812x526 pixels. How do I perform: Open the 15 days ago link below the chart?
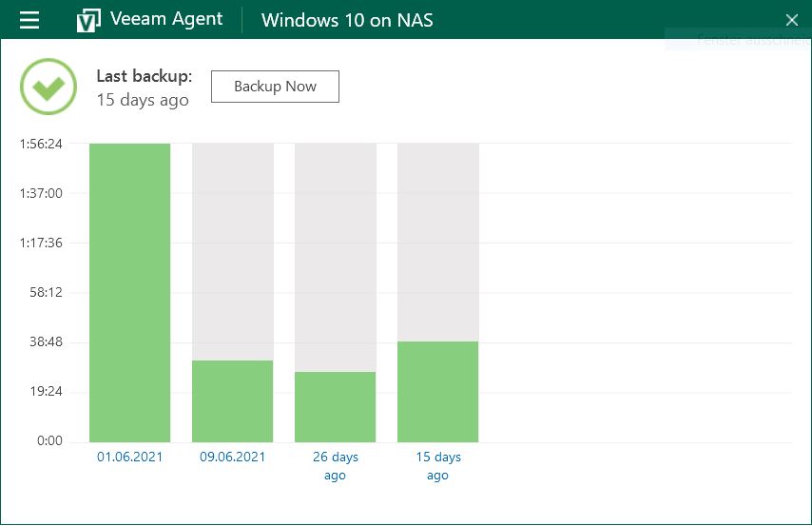(x=438, y=466)
